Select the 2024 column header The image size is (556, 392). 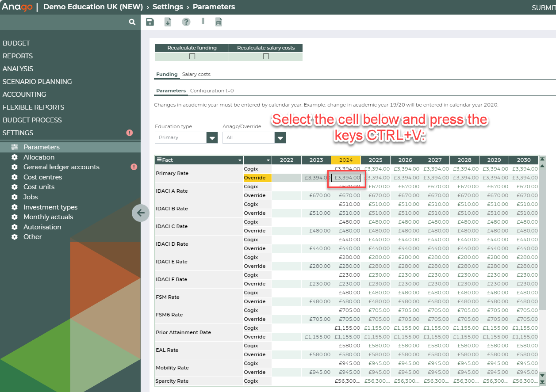point(346,160)
